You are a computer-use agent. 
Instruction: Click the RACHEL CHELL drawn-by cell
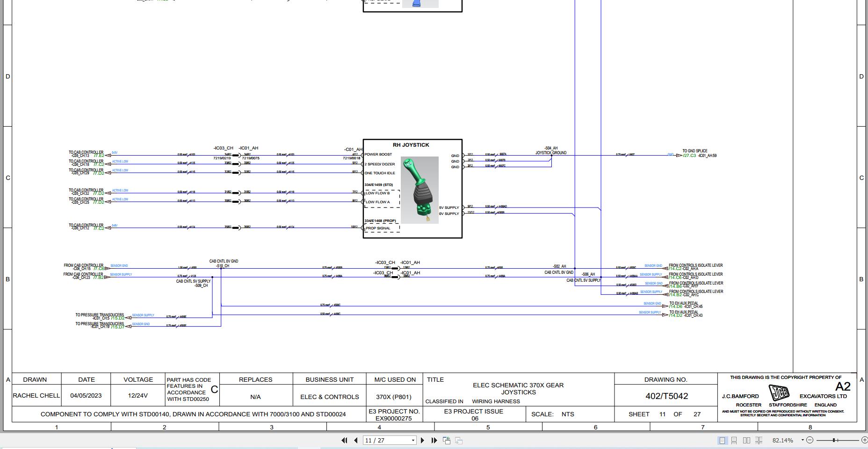[x=36, y=395]
